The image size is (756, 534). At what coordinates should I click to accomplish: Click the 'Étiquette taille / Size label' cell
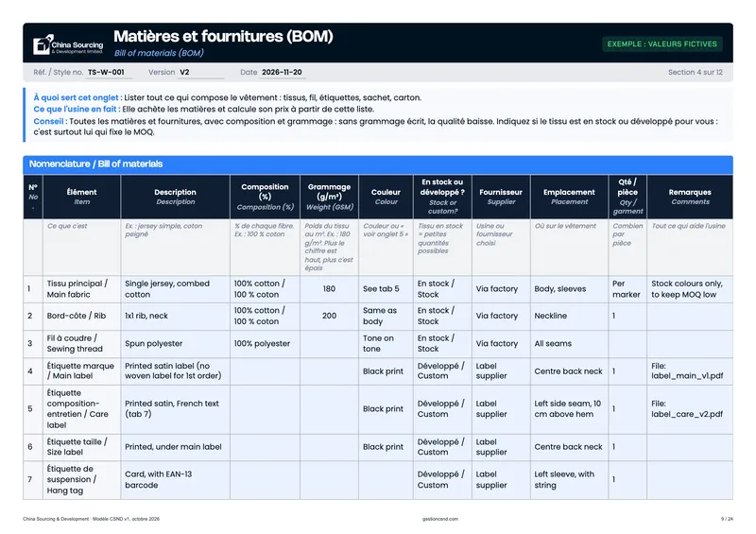[x=81, y=447]
